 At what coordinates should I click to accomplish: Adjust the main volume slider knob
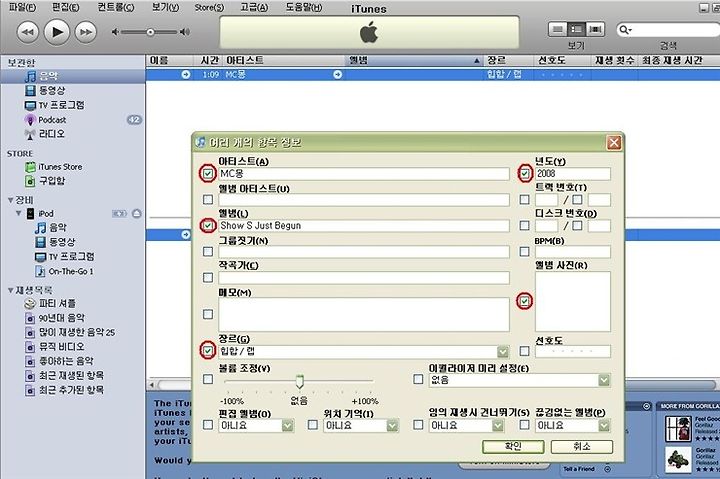coord(150,32)
